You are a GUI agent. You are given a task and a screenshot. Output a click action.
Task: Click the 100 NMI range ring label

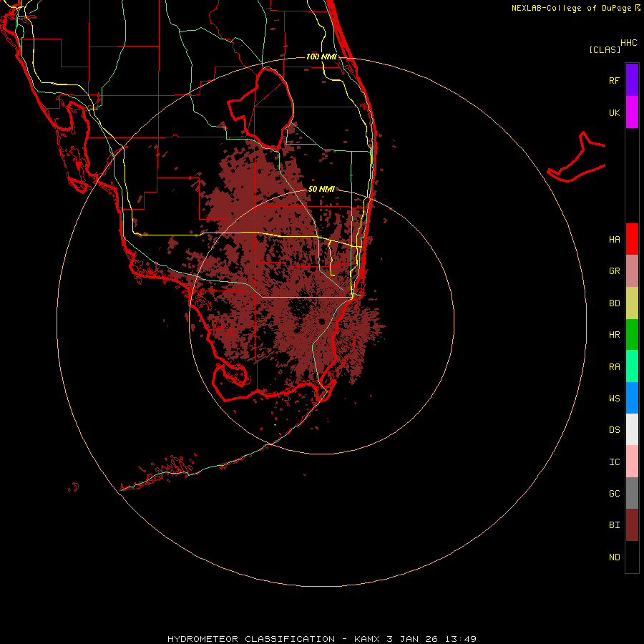pyautogui.click(x=321, y=57)
